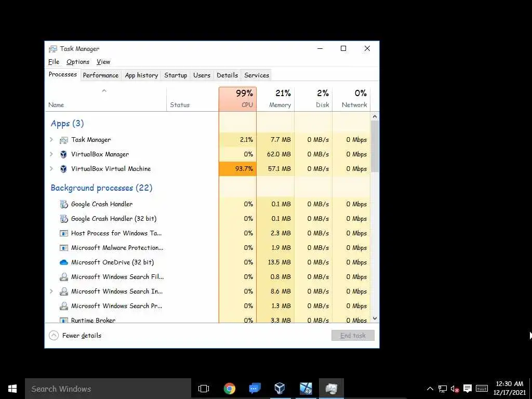This screenshot has width=532, height=399.
Task: Switch to the App history tab
Action: point(141,75)
